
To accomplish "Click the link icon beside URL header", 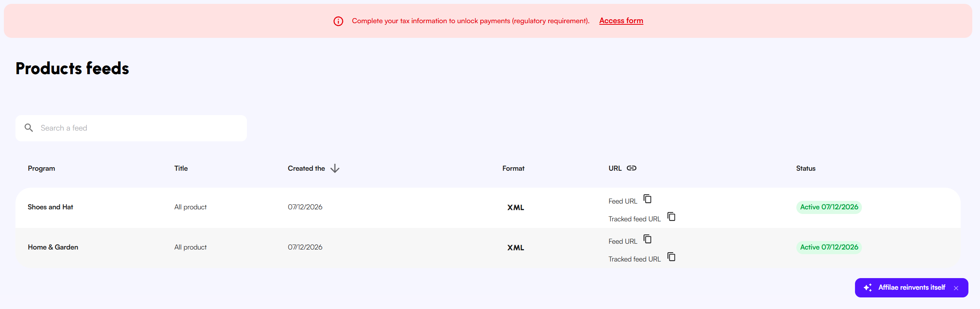I will (x=632, y=168).
